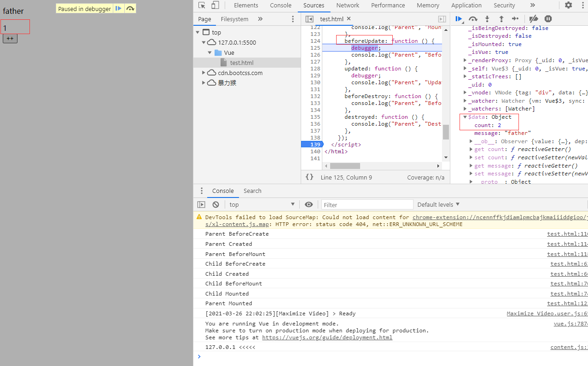Create live expression eye icon
The width and height of the screenshot is (588, 366).
309,204
